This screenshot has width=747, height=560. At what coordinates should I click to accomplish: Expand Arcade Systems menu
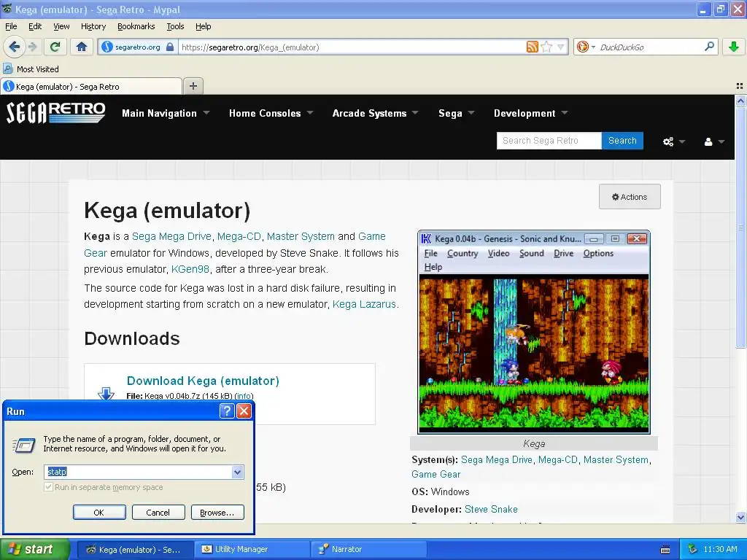pyautogui.click(x=375, y=113)
